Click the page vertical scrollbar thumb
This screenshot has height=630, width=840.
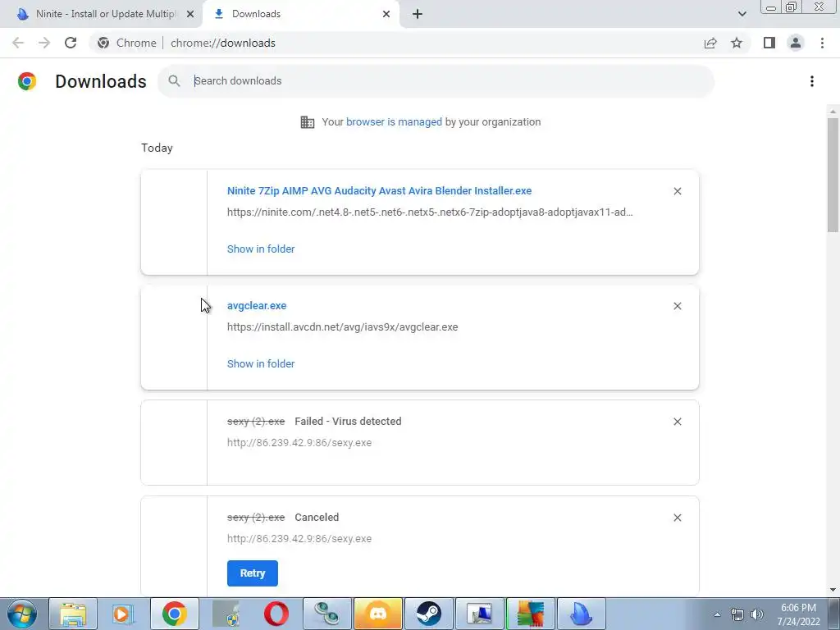[833, 174]
